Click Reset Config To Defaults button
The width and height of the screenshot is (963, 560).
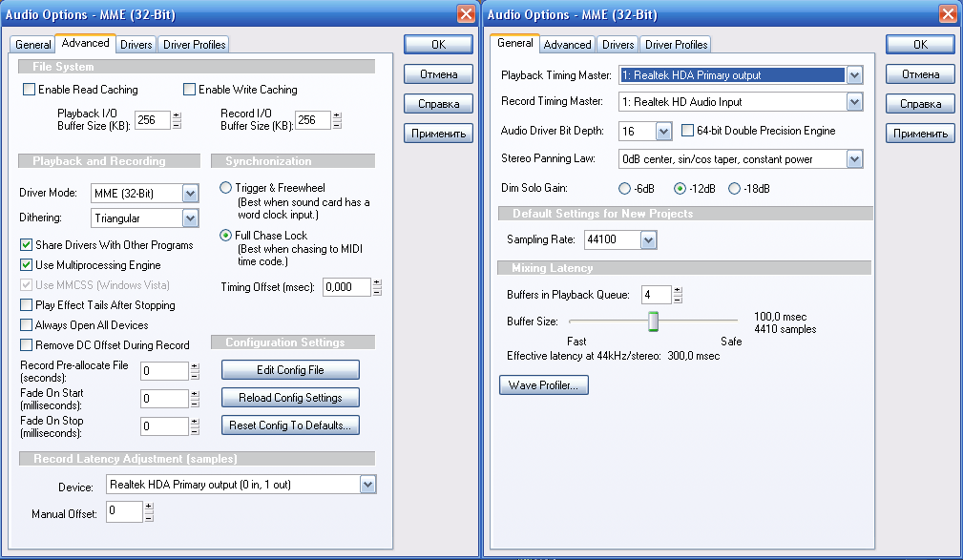[290, 425]
